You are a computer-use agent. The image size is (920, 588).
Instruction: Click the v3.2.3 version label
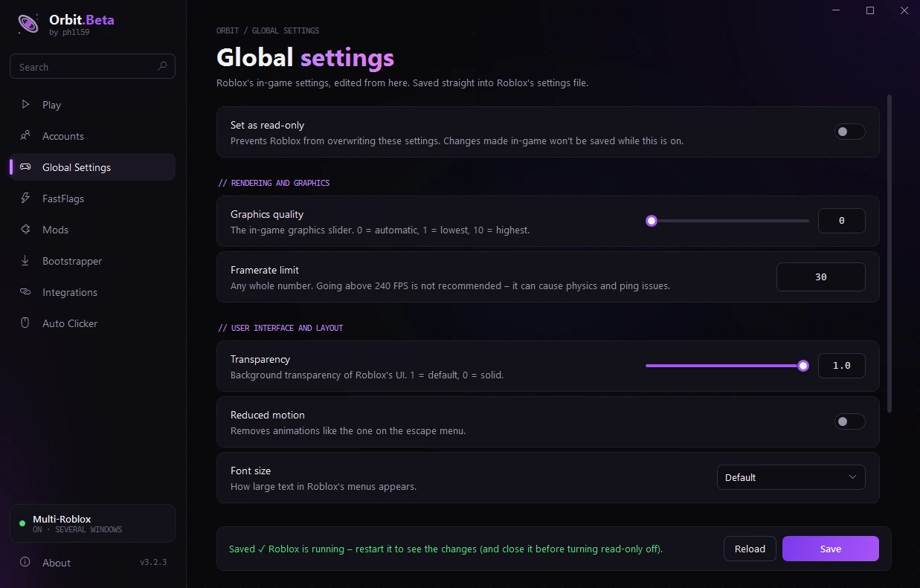click(153, 562)
